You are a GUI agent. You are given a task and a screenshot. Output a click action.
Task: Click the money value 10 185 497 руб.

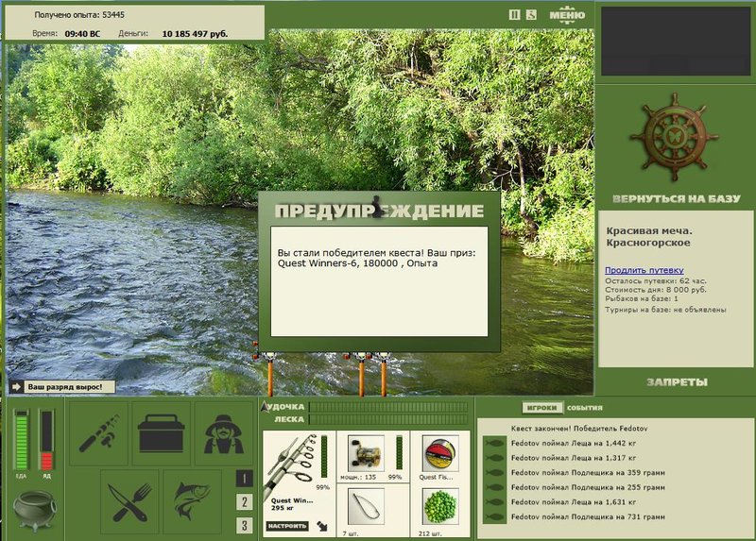coord(195,34)
